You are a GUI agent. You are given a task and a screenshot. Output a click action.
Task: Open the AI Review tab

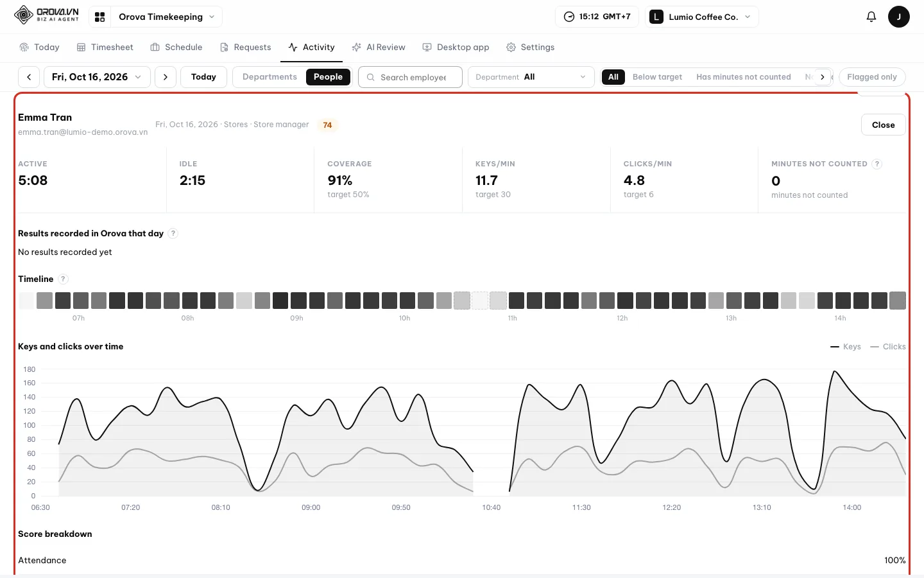pos(379,48)
